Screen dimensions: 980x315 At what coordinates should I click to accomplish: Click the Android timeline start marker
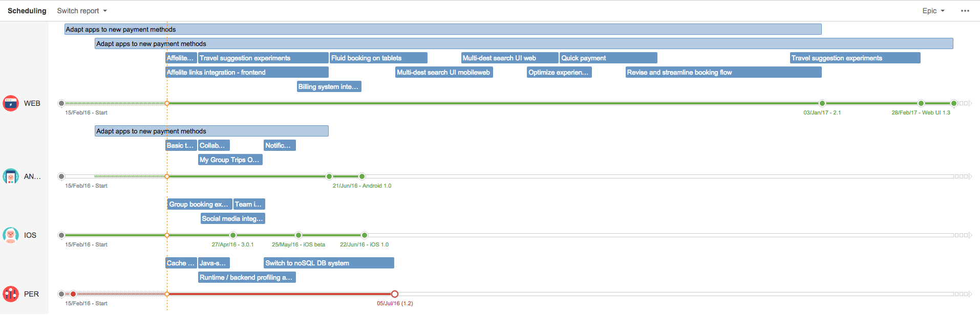click(61, 176)
